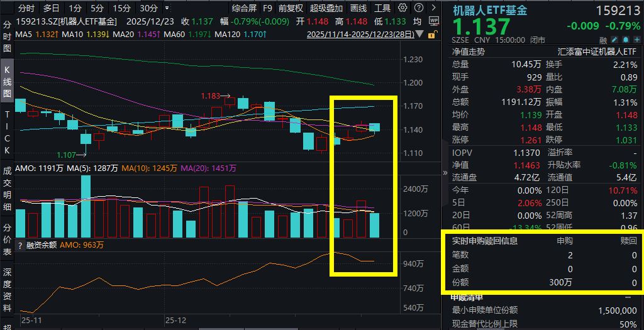Open the 深度资料 side tab
The width and height of the screenshot is (644, 330).
[x=8, y=291]
